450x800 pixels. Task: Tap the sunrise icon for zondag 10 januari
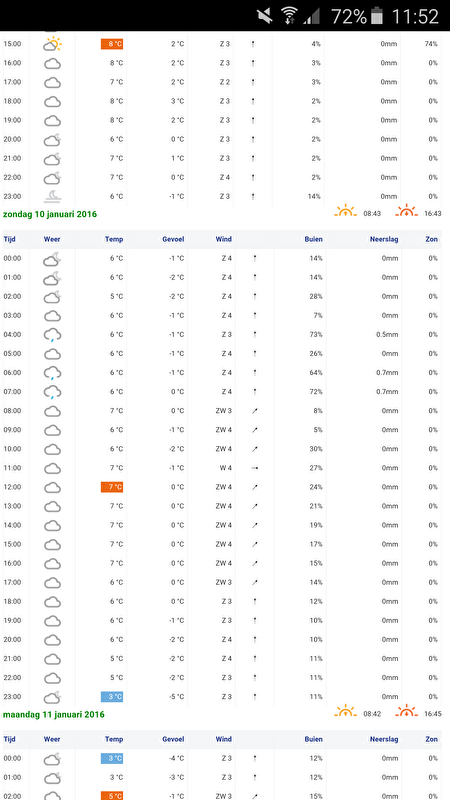[x=345, y=211]
